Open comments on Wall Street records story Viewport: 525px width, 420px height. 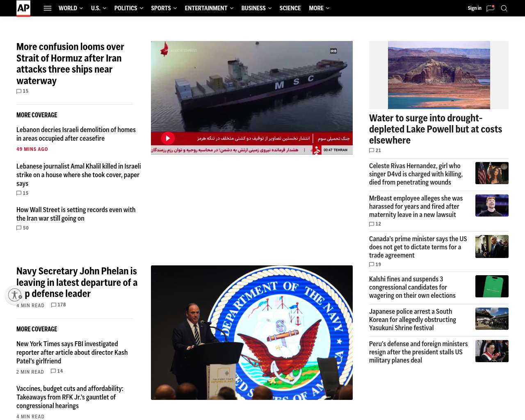23,228
